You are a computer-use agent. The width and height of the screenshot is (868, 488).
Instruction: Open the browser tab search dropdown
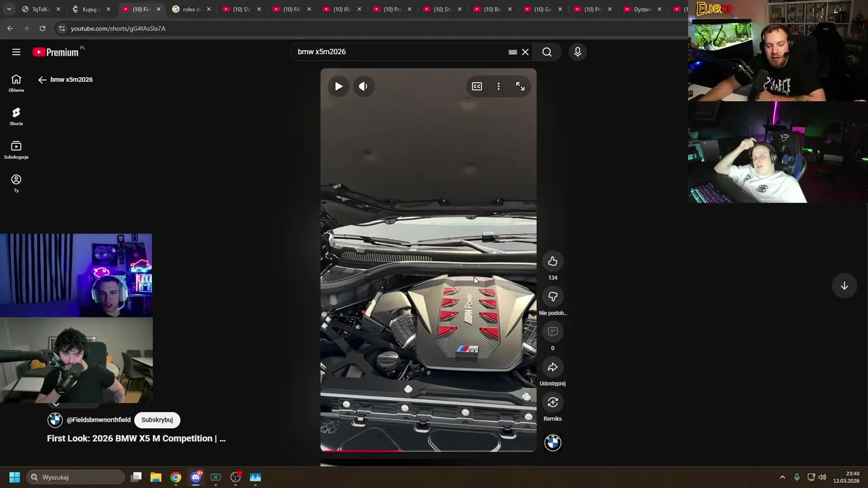click(9, 9)
